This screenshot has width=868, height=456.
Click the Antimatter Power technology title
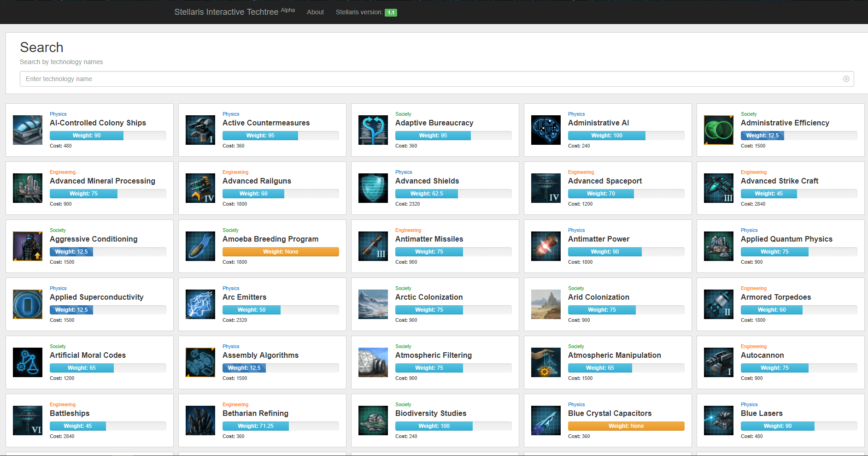click(x=598, y=239)
